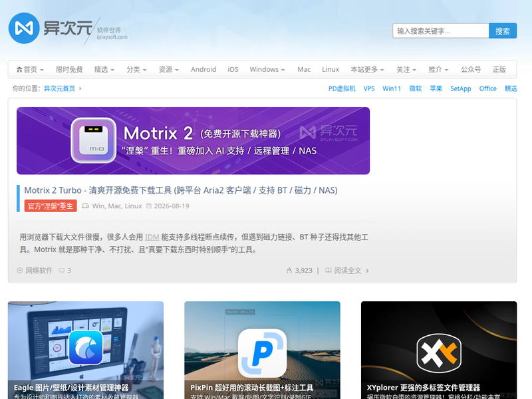Open the Mac nav item

click(304, 70)
